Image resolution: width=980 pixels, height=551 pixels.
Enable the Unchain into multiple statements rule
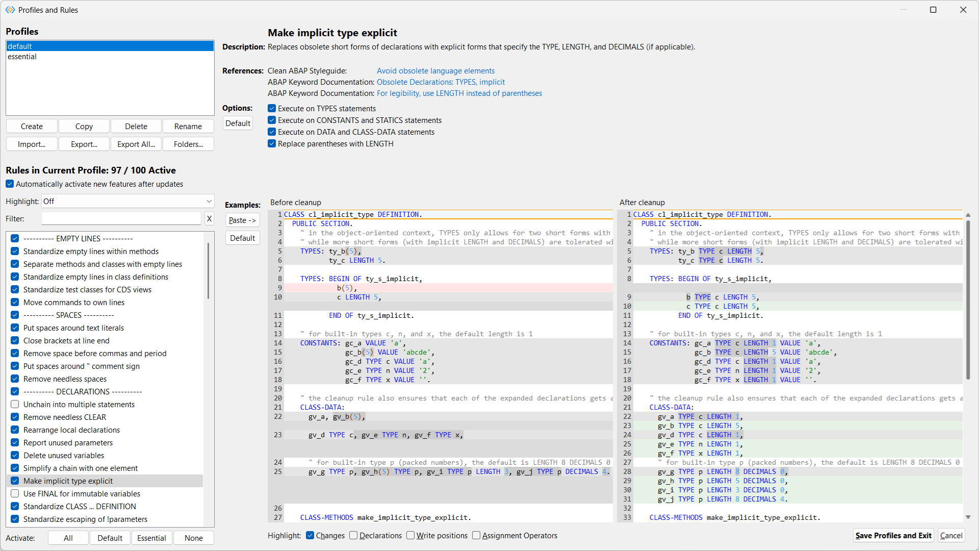(15, 405)
